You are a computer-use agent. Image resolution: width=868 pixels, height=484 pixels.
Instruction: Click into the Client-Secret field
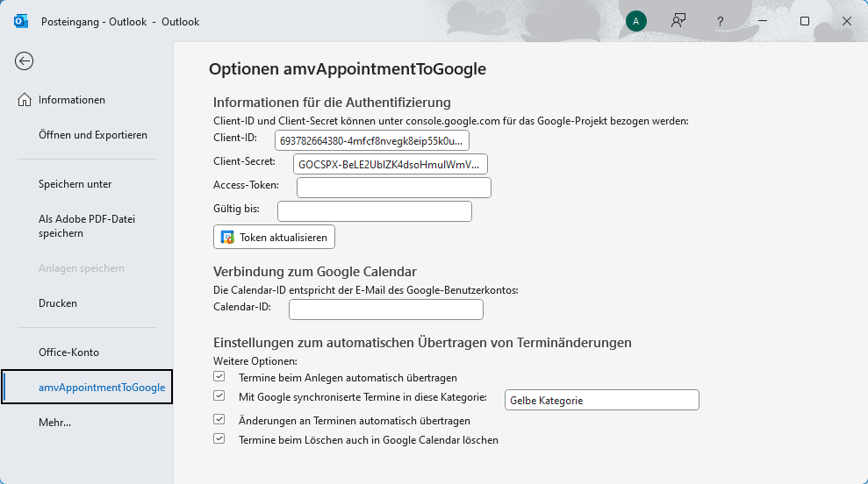(391, 164)
